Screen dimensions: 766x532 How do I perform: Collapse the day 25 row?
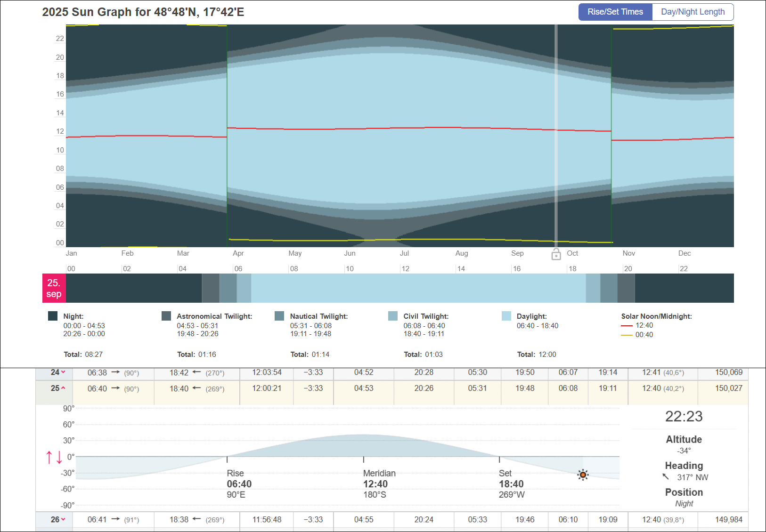pyautogui.click(x=63, y=388)
